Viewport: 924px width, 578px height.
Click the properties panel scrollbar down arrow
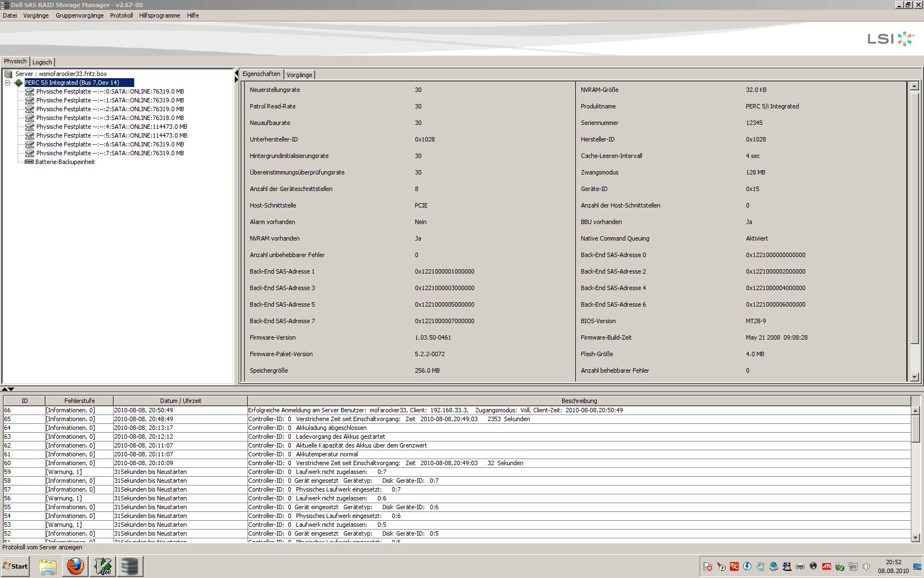(915, 377)
